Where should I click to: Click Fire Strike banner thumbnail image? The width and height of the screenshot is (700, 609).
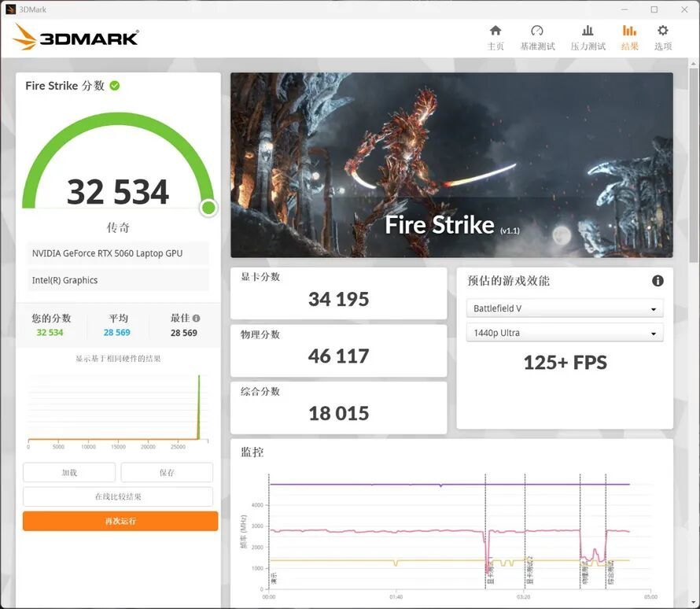click(x=451, y=165)
